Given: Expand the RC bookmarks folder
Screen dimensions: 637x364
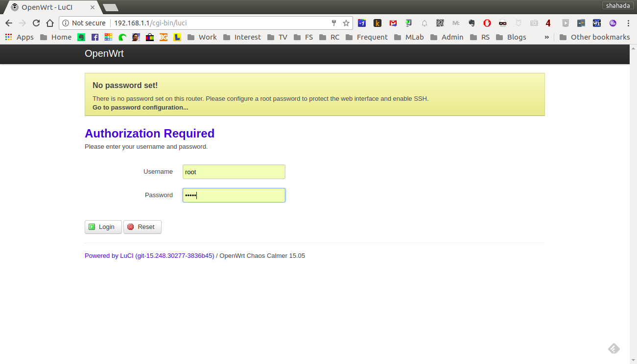Looking at the screenshot, I should coord(329,37).
